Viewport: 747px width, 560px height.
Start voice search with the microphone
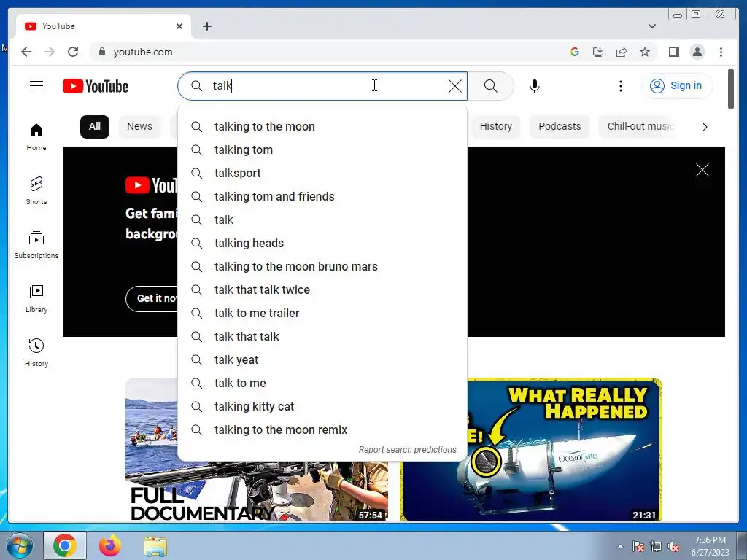pos(535,86)
